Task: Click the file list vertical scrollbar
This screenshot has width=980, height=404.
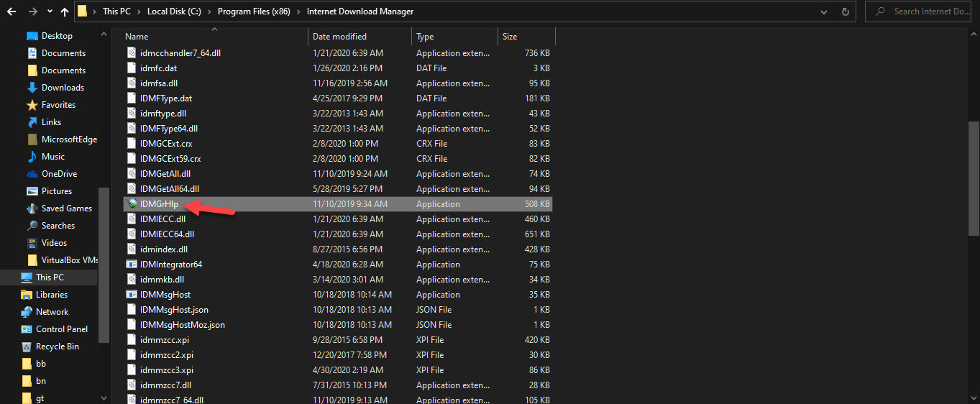Action: coord(974,180)
